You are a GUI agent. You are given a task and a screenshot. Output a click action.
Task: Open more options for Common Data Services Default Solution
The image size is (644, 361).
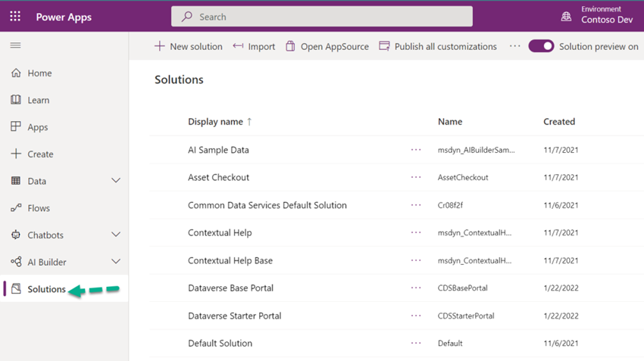[x=416, y=204]
